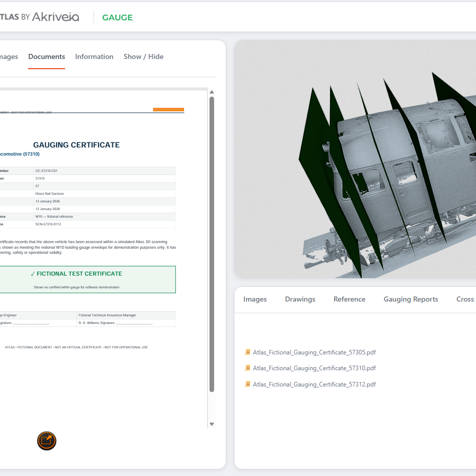Click PDF icon beside Certificate_57305 file

pos(248,352)
